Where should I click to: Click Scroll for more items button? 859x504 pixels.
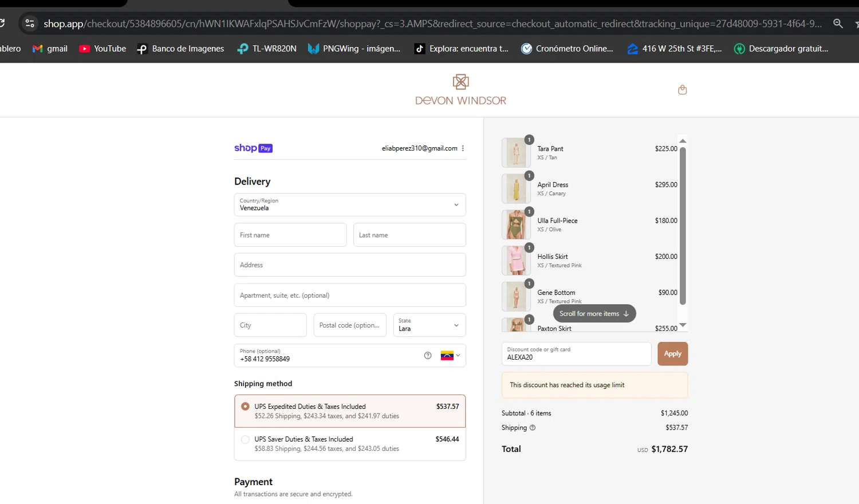click(594, 314)
